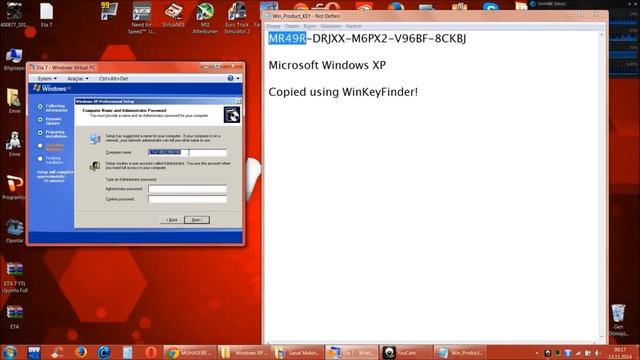Switch to the YouCam taskbar button
This screenshot has width=640, height=360.
pyautogui.click(x=406, y=352)
